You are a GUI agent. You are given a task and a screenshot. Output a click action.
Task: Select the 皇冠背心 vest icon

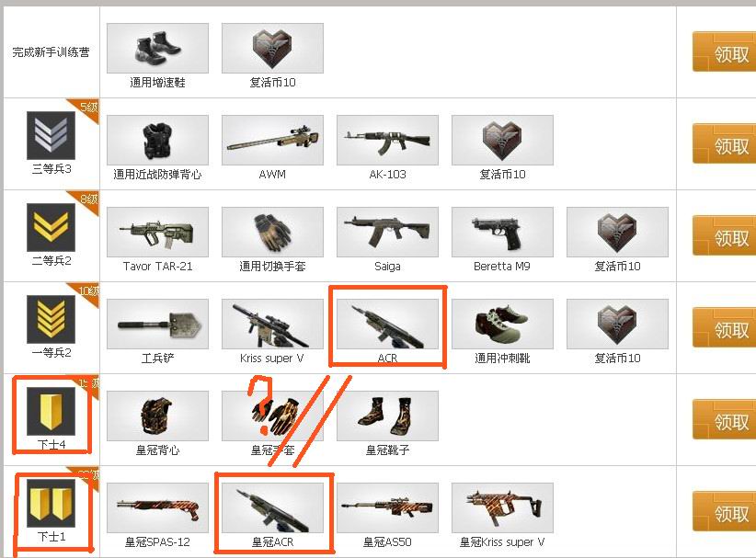coord(157,416)
